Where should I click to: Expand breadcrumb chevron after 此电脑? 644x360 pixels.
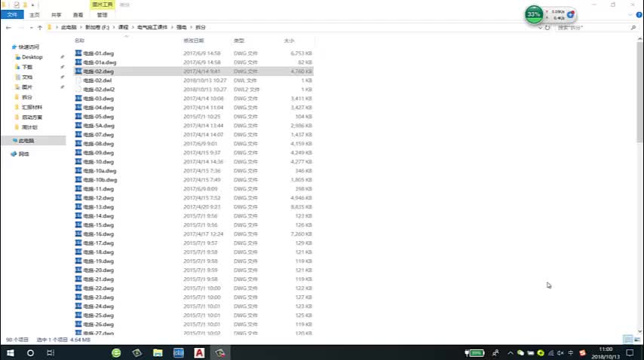81,27
